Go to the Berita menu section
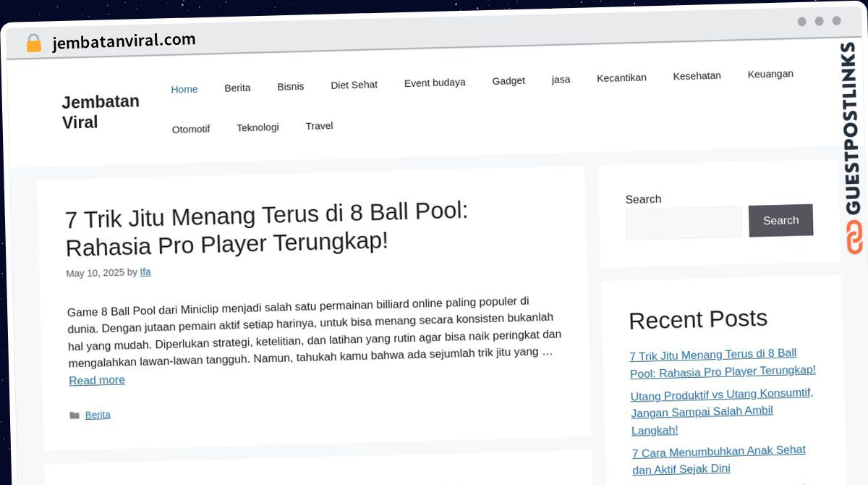The image size is (868, 485). tap(237, 88)
